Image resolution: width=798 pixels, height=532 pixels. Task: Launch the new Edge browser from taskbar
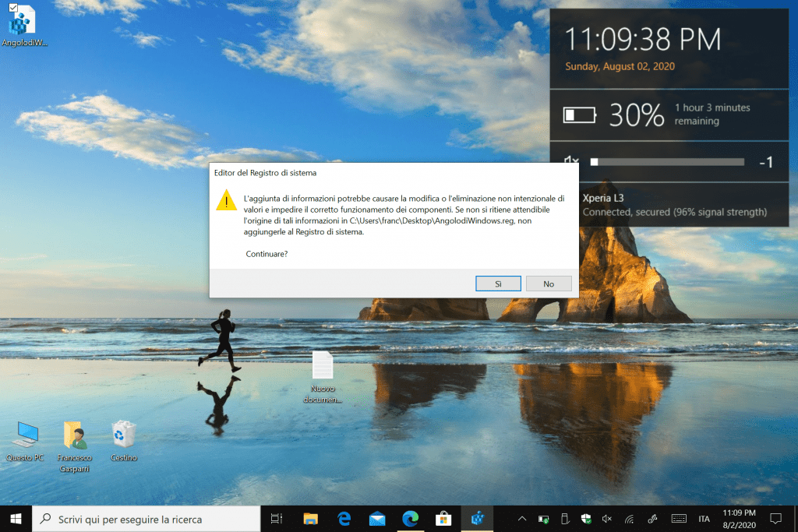point(410,519)
